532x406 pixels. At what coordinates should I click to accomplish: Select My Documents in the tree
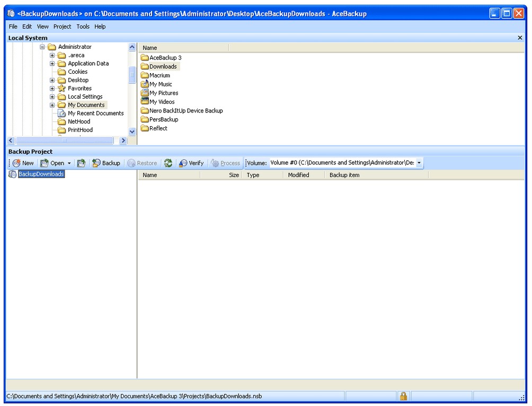click(86, 105)
